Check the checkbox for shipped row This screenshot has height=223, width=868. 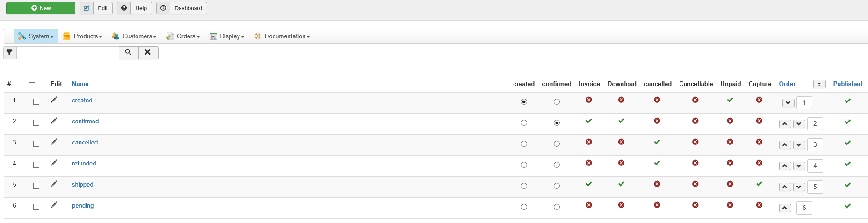(36, 186)
